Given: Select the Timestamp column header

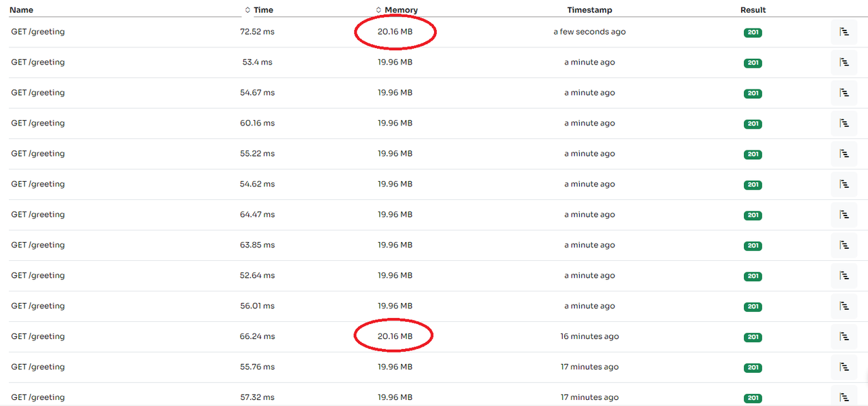Looking at the screenshot, I should coord(589,10).
